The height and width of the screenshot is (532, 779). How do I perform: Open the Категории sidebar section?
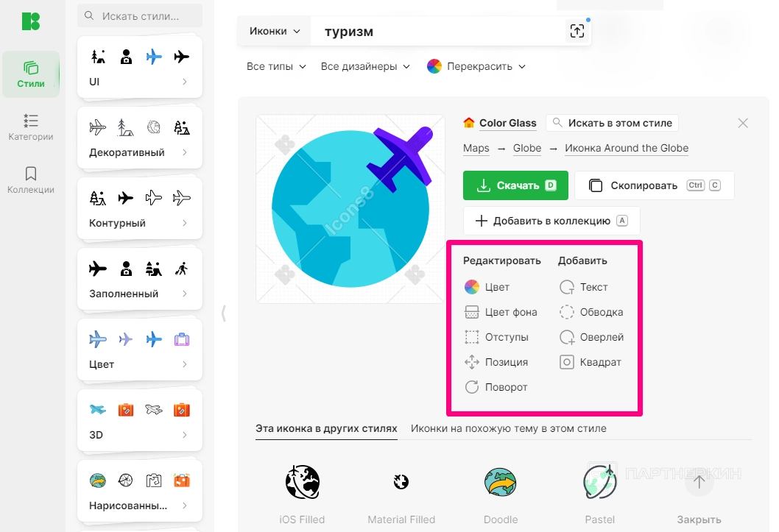coord(31,127)
